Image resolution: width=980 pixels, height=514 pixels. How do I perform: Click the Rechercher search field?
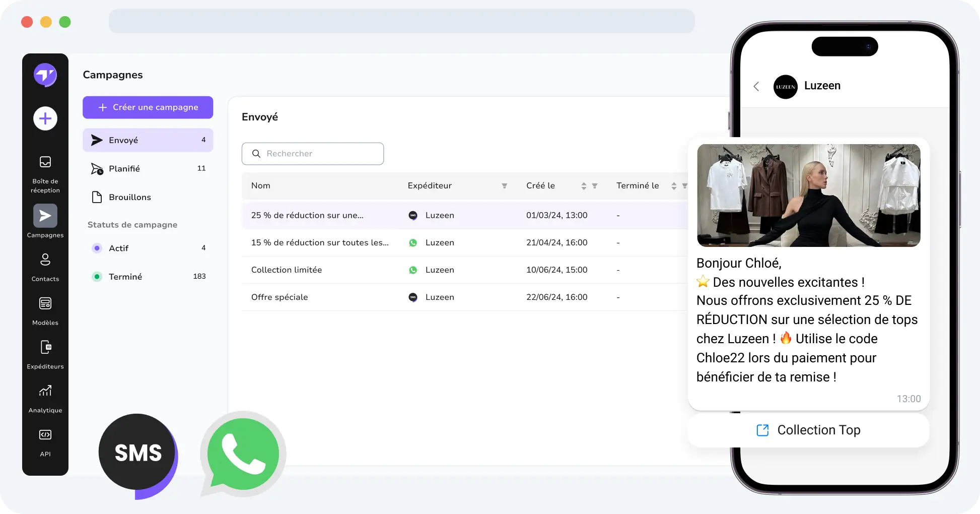coord(313,154)
